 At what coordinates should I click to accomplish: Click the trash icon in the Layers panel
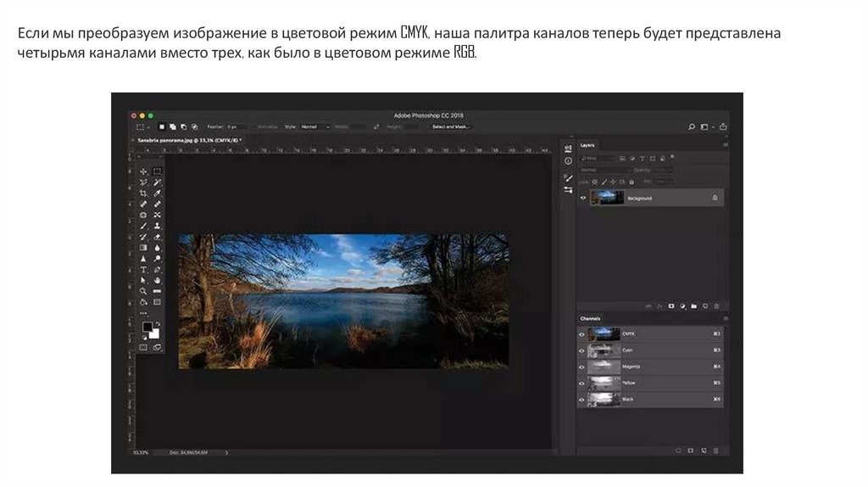pyautogui.click(x=716, y=305)
